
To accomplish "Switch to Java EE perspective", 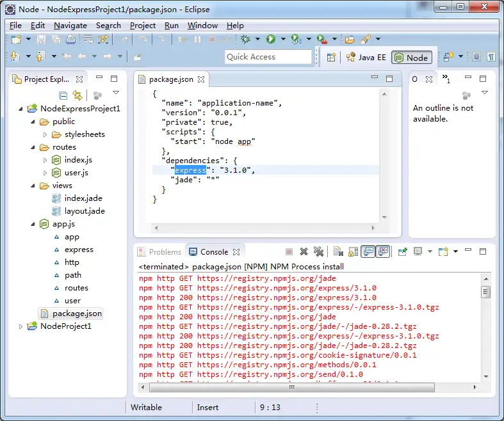I will 366,58.
